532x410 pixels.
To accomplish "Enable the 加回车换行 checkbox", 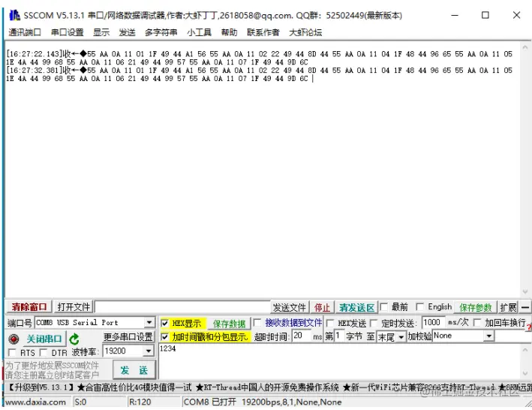I will click(x=477, y=322).
